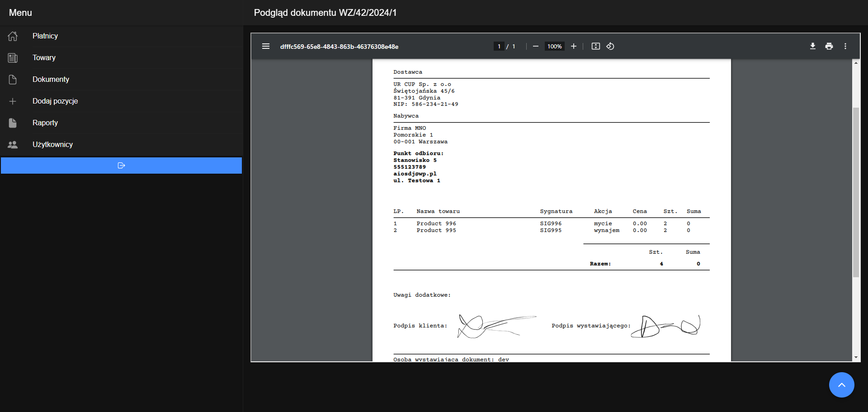Click the Raporty report icon

coord(13,123)
